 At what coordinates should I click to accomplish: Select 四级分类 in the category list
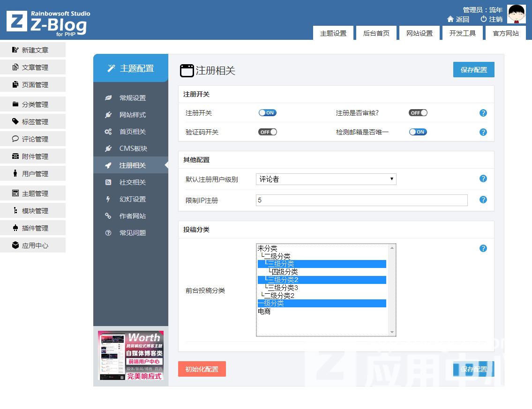285,272
